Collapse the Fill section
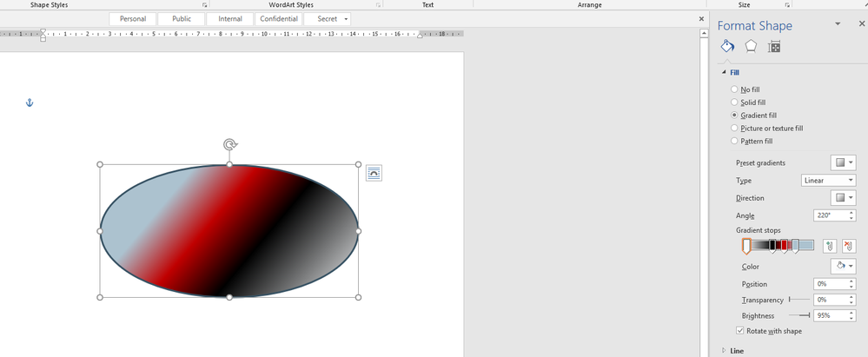 pyautogui.click(x=724, y=72)
